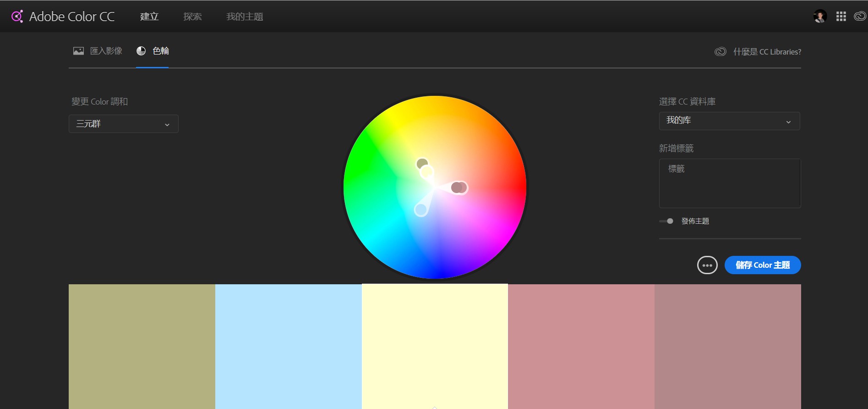Select the dusty mauve color swatch

tap(728, 347)
